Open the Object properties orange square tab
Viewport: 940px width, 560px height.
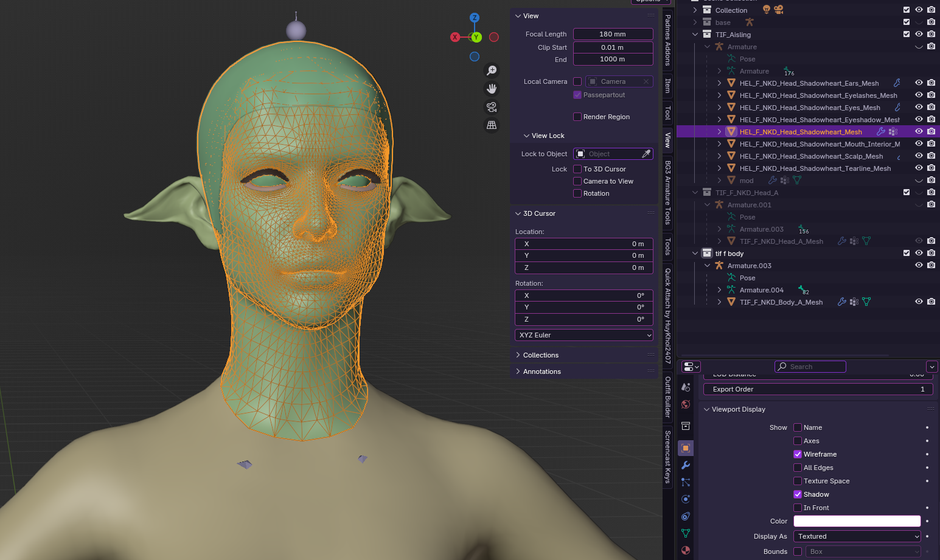(686, 448)
